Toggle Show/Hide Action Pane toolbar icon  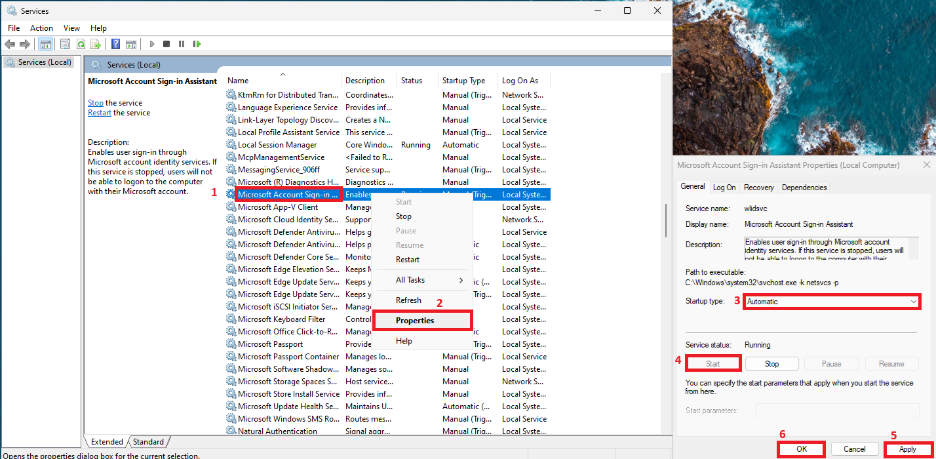131,44
